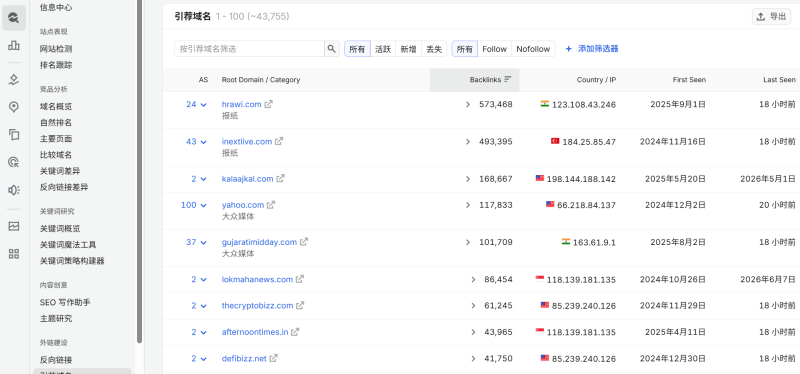This screenshot has width=800, height=374.
Task: Open inextlive.com external link icon
Action: pos(279,141)
